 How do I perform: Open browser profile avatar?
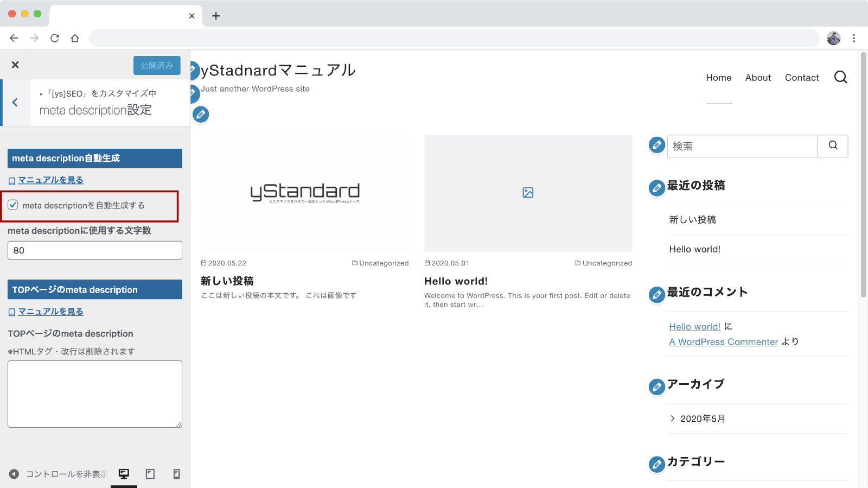(833, 38)
